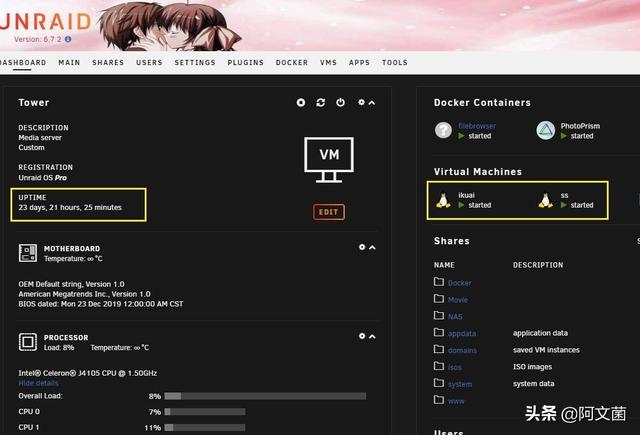640x435 pixels.
Task: Open the Apps tab
Action: 360,62
